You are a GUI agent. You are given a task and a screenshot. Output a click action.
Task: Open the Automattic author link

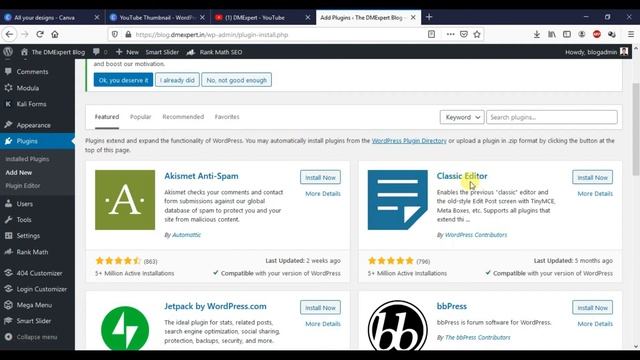pyautogui.click(x=187, y=235)
